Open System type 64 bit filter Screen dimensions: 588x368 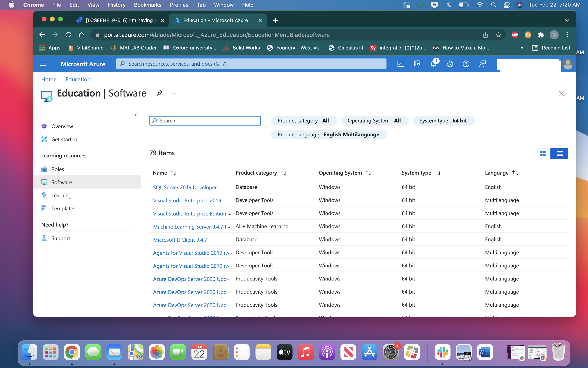pos(444,121)
